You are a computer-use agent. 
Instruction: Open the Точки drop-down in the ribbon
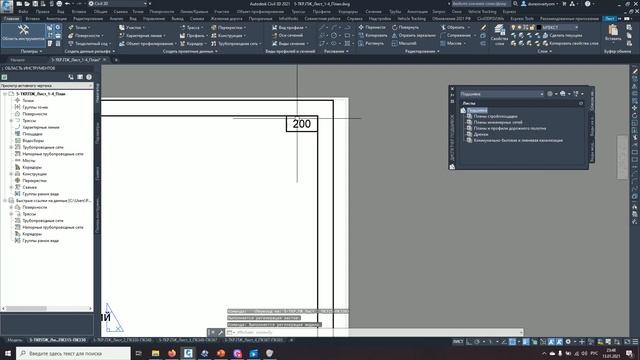click(79, 27)
